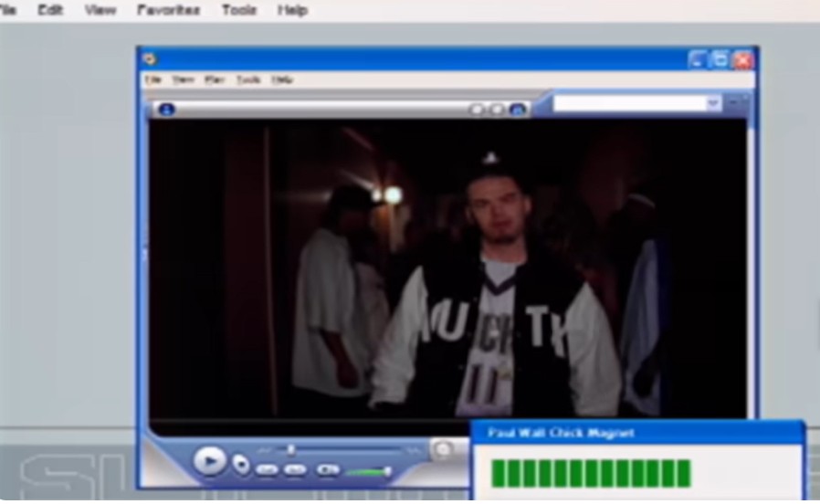Switch to skin mode with round corner button
Screen dimensions: 820x504
point(443,449)
